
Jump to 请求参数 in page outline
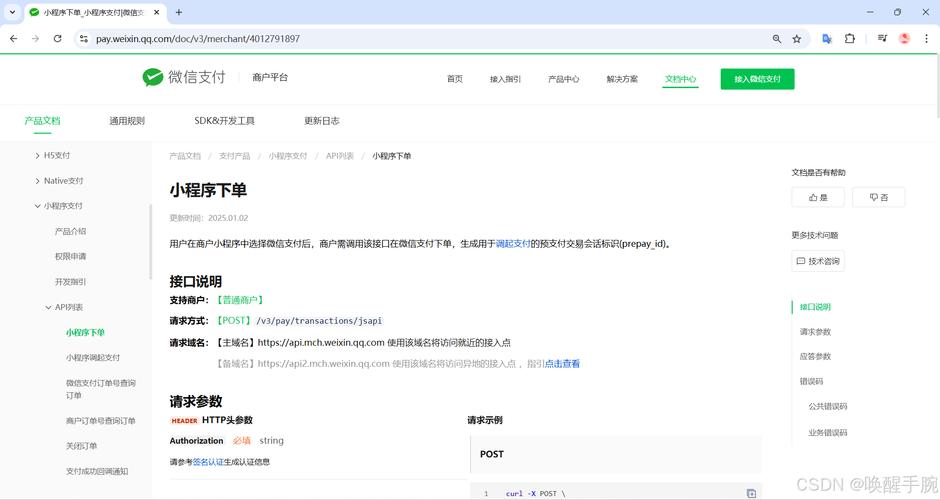click(x=815, y=332)
